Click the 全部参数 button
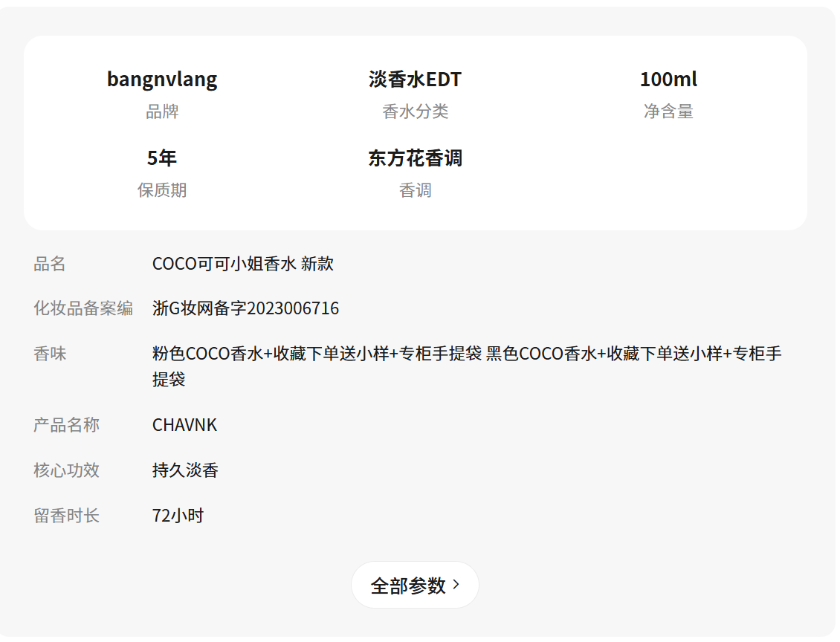Viewport: 840px width, 642px height. 408,586
